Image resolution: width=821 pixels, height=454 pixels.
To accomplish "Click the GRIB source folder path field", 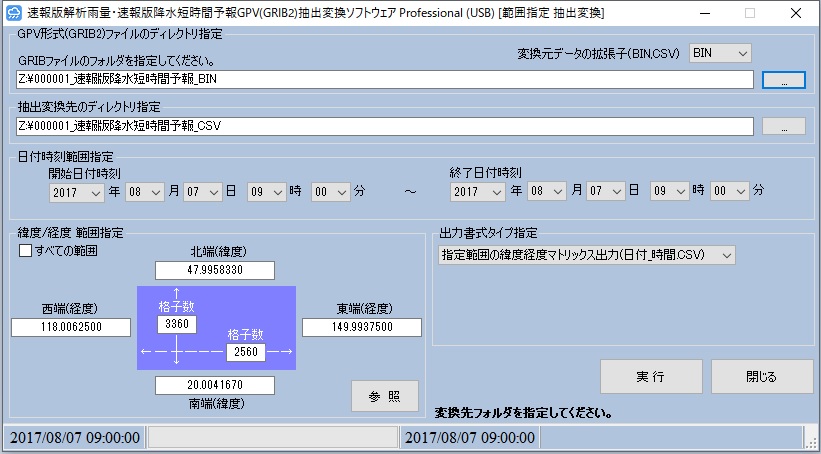I will [384, 80].
